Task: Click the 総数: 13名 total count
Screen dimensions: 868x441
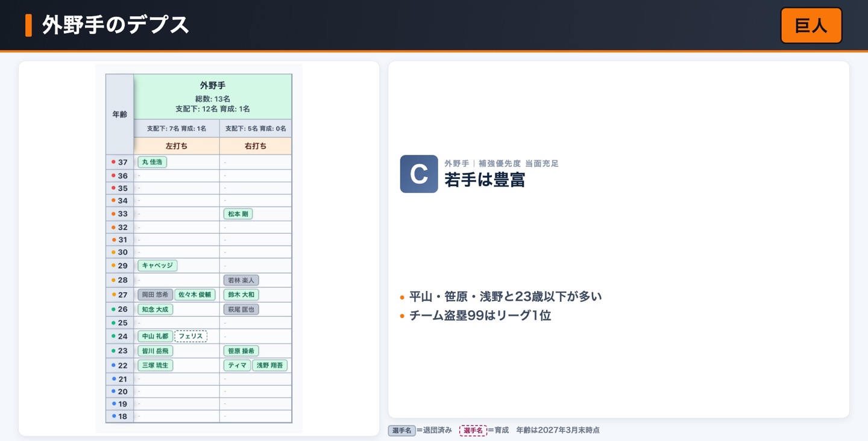Action: click(x=213, y=99)
